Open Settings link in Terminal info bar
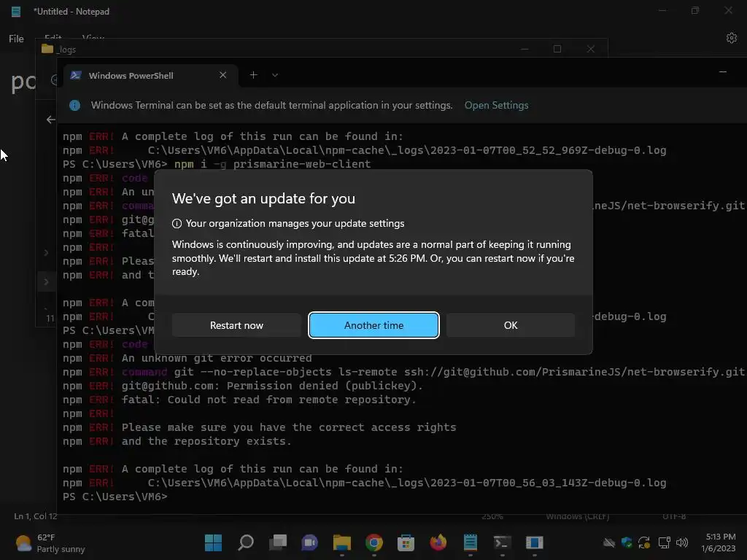The width and height of the screenshot is (747, 560). [x=496, y=105]
